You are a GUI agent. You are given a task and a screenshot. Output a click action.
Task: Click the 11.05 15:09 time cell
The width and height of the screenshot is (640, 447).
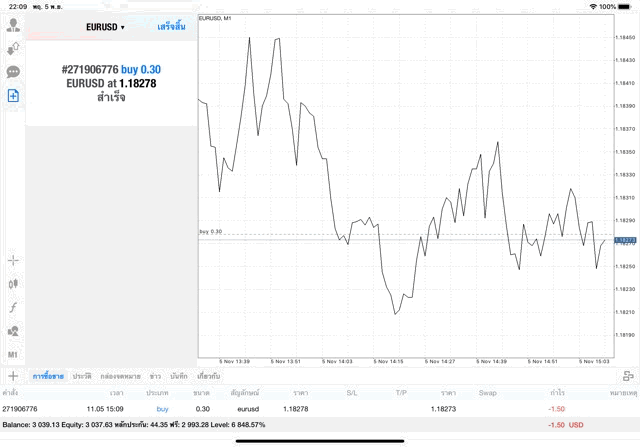point(105,409)
